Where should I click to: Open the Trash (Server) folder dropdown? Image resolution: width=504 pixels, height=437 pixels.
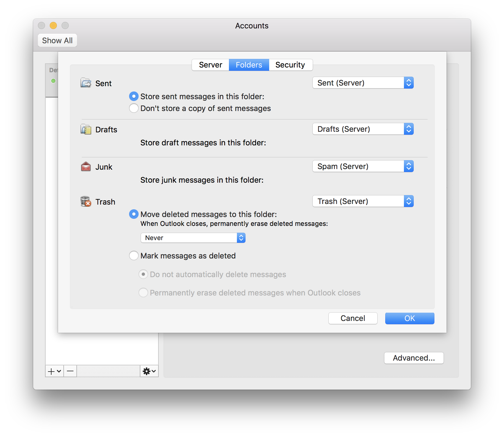pyautogui.click(x=363, y=201)
